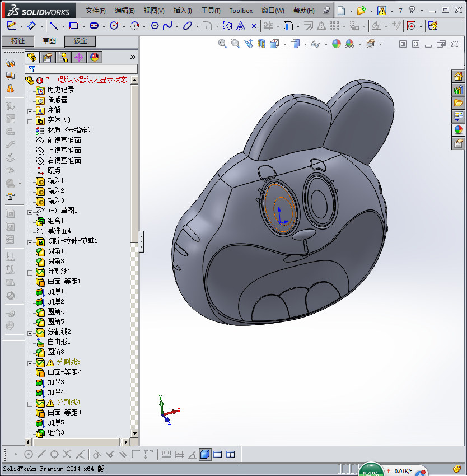The width and height of the screenshot is (467, 476).
Task: Expand the 切除-拉伸-薄壁1 feature
Action: click(x=30, y=242)
